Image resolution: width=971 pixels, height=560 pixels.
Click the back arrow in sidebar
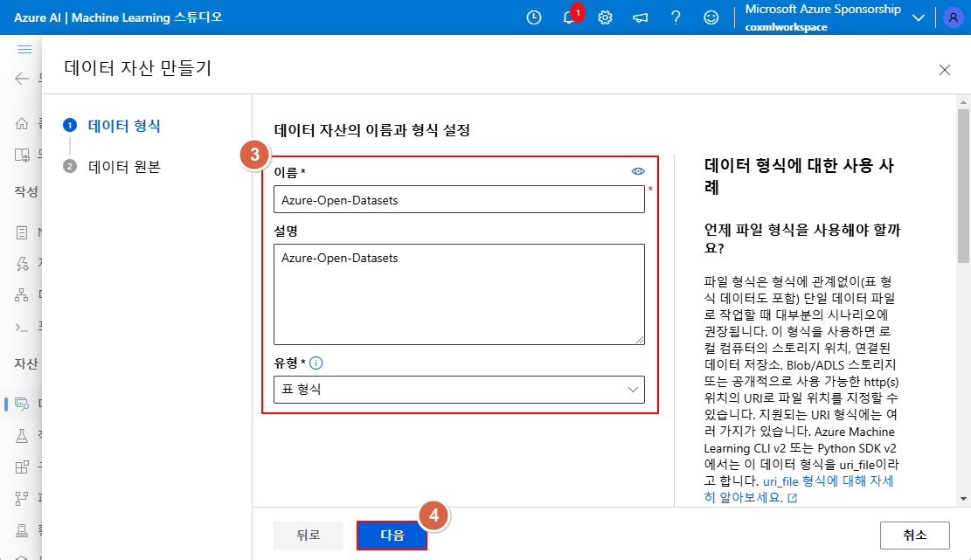(22, 79)
